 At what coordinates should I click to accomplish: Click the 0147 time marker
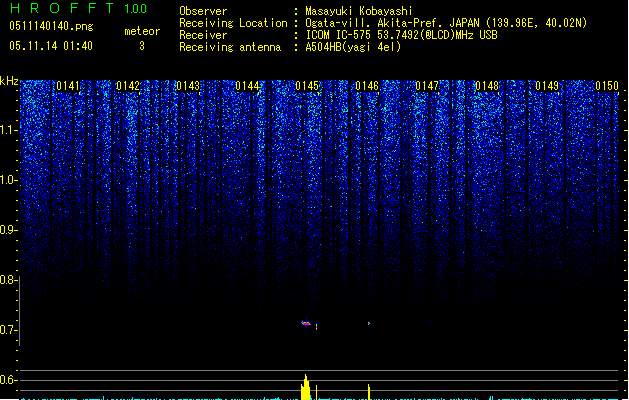pyautogui.click(x=427, y=86)
